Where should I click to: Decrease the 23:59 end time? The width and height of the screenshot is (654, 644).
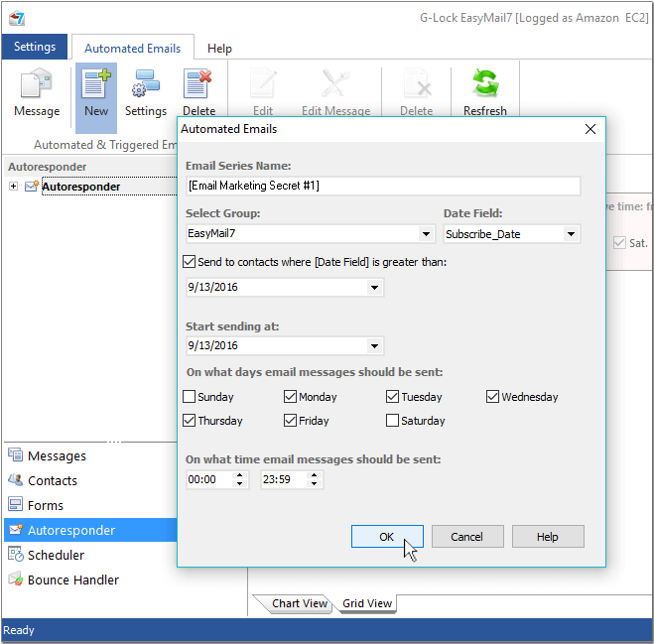(x=314, y=484)
